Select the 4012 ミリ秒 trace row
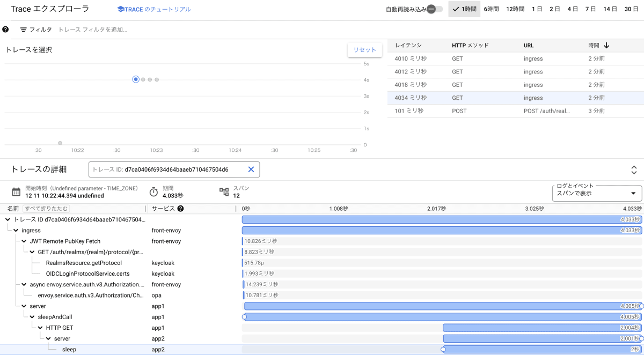Image resolution: width=644 pixels, height=362 pixels. point(515,72)
